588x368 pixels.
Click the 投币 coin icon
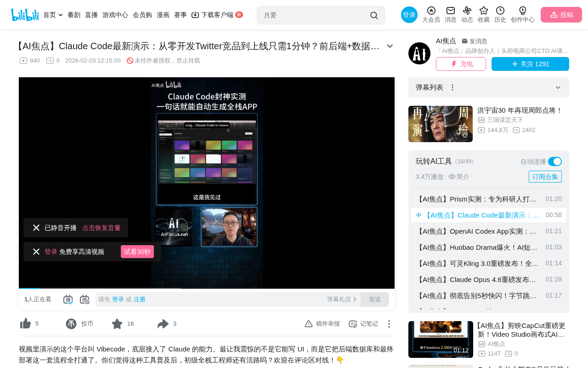click(71, 324)
